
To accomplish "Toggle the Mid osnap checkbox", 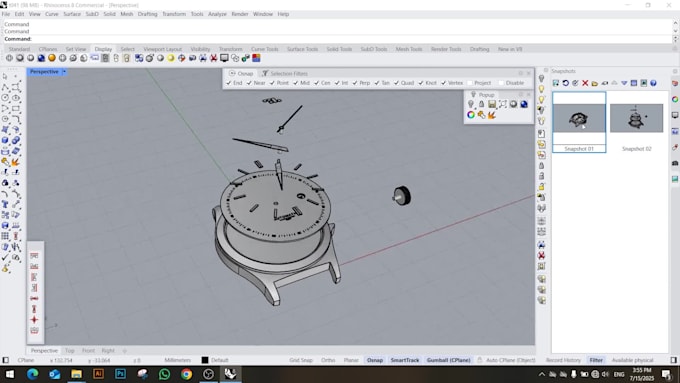I will pyautogui.click(x=295, y=83).
